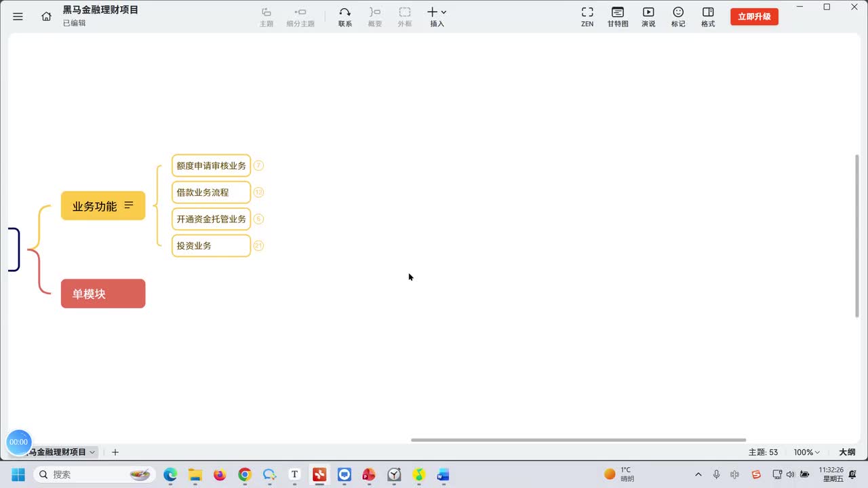Select the 额度申请审核业务 subtopic
868x488 pixels.
click(211, 165)
